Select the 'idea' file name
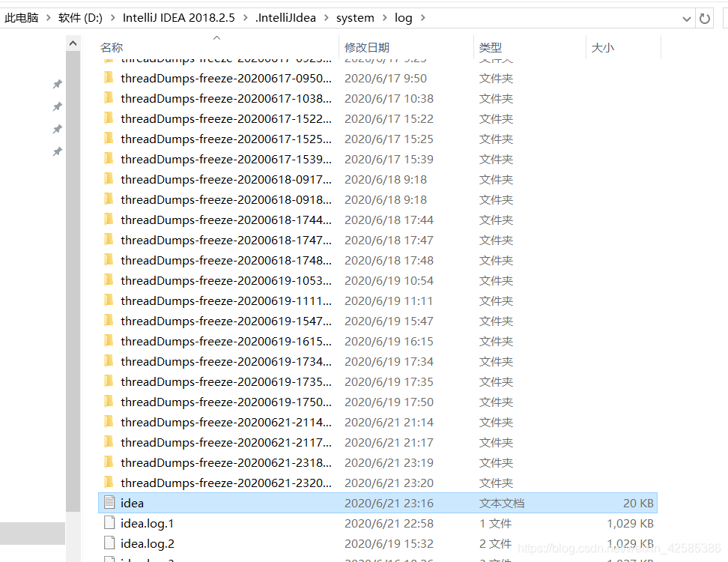Screen dimensions: 728x562 point(132,503)
